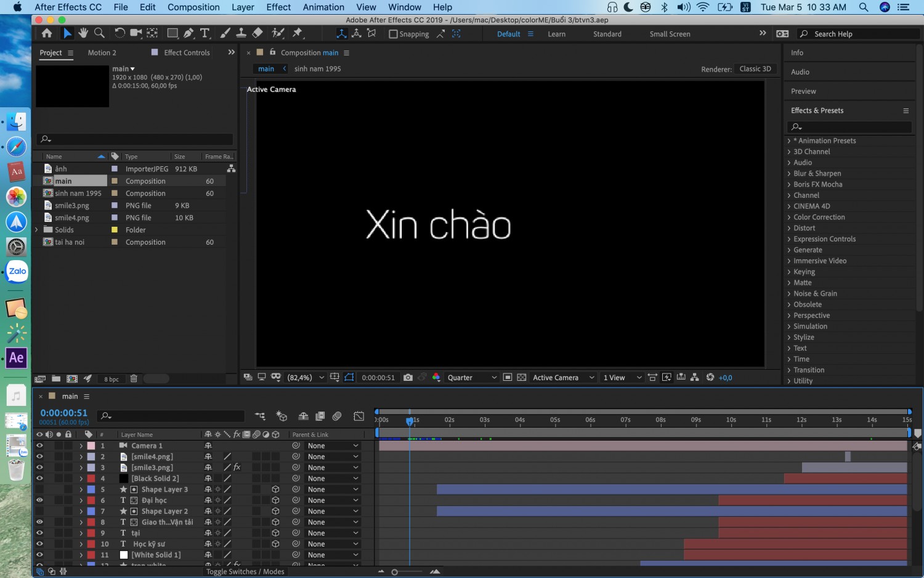Select the Zoom magnifier tool
Viewport: 924px width, 578px height.
click(x=99, y=33)
